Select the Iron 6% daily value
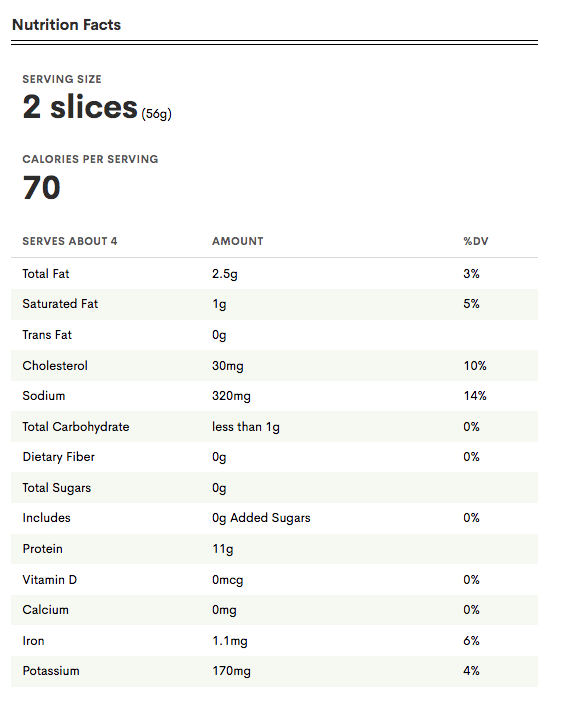 (472, 641)
